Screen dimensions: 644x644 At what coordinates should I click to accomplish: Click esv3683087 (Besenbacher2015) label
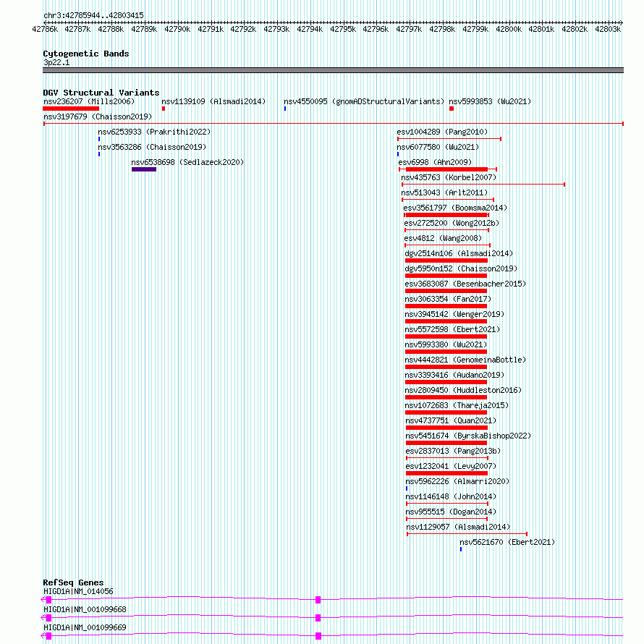[x=465, y=284]
